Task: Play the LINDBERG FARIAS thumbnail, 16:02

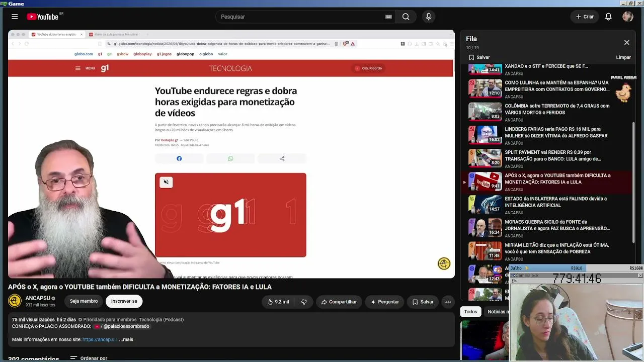Action: click(485, 135)
